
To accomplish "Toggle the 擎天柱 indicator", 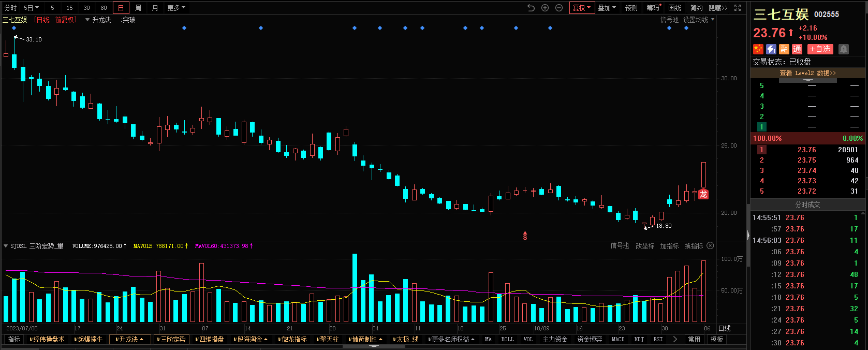I will (328, 340).
